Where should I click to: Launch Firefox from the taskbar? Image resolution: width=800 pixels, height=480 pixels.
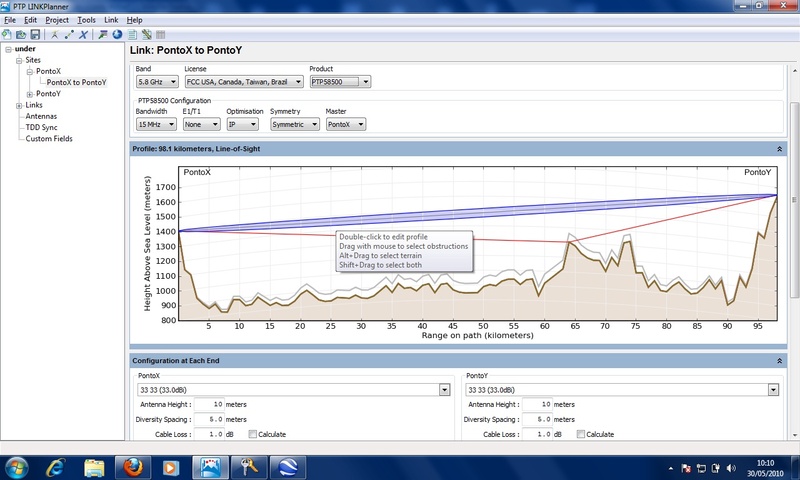[131, 465]
